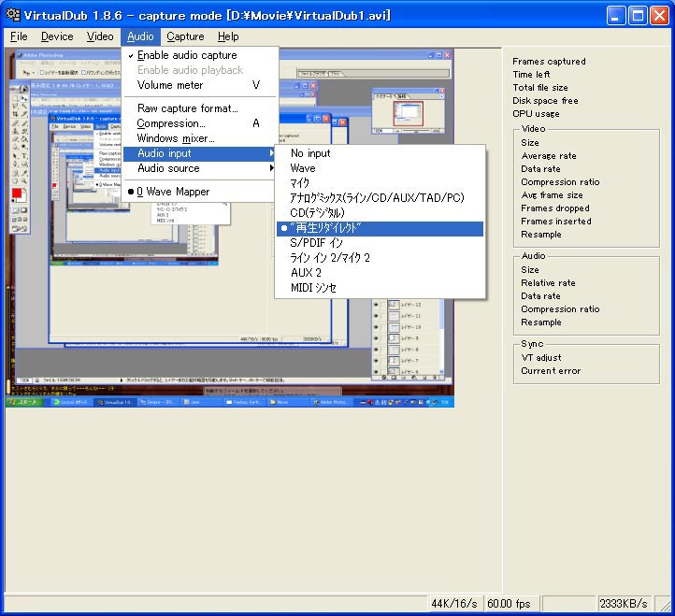Close the VirtualDub window
Viewport: 675px width, 616px height.
[x=659, y=16]
